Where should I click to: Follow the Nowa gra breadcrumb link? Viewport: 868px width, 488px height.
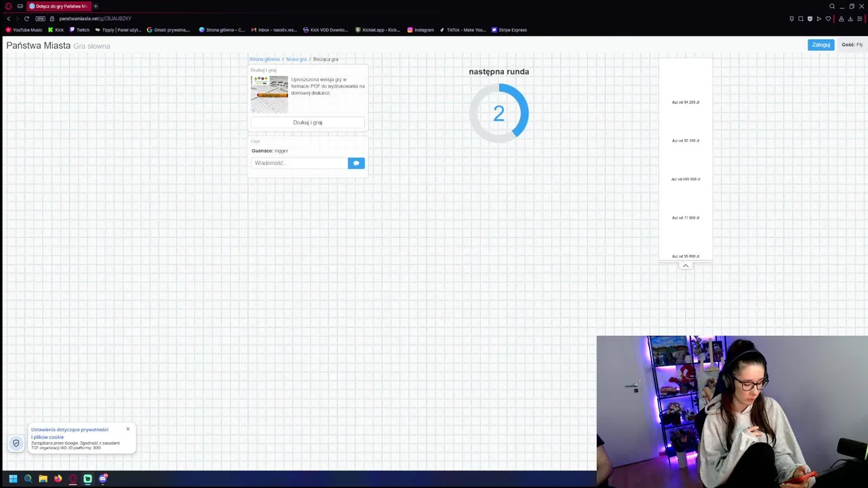(x=296, y=59)
